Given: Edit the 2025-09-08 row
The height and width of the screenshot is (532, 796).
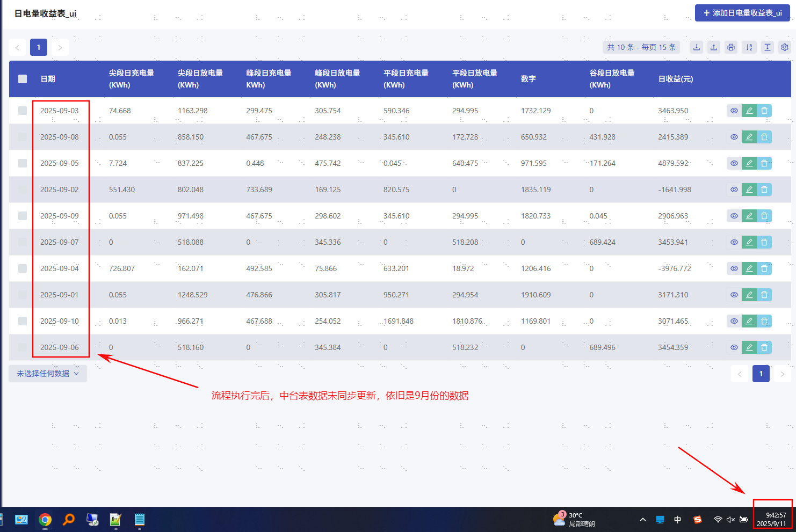Looking at the screenshot, I should tap(749, 137).
